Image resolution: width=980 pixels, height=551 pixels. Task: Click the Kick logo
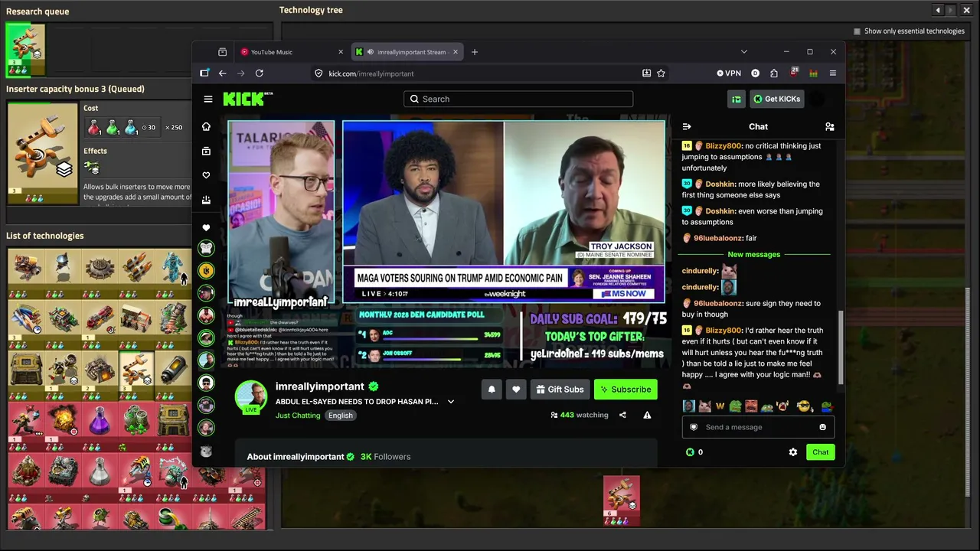tap(247, 99)
